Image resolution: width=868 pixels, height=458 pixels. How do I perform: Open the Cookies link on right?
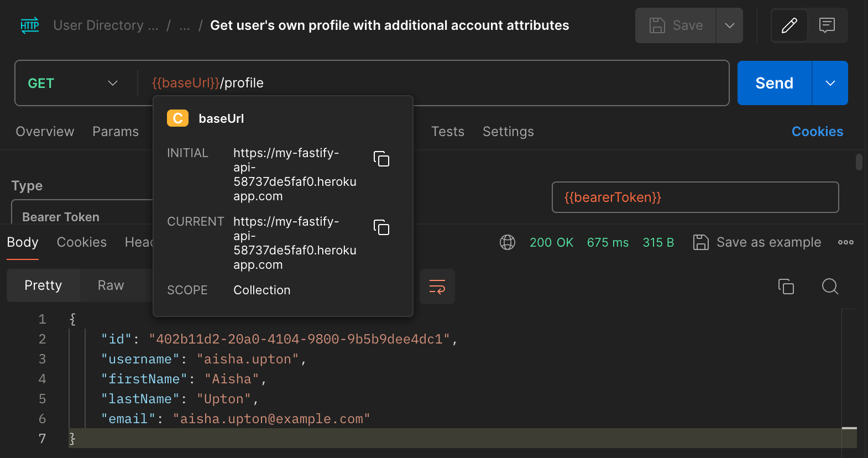point(817,132)
